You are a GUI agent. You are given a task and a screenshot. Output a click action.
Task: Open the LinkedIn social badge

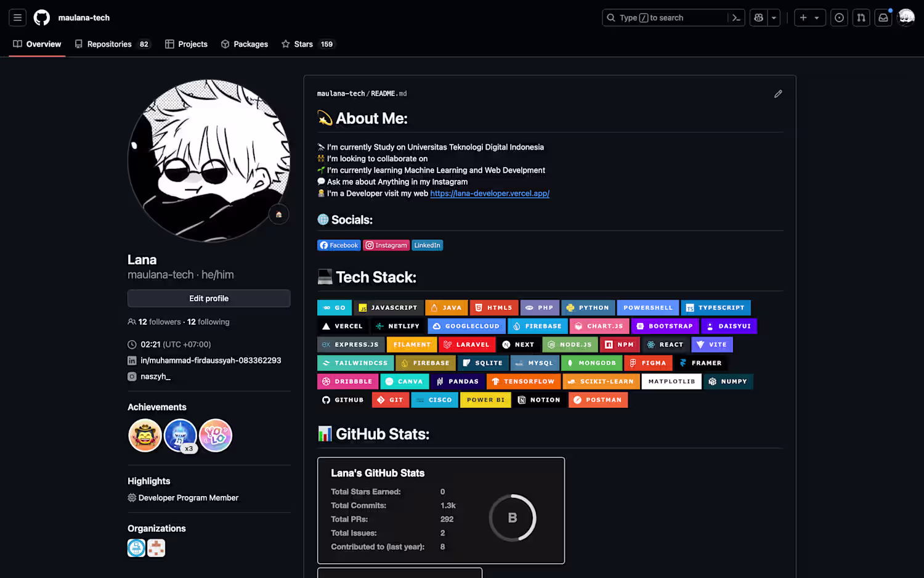click(x=428, y=245)
